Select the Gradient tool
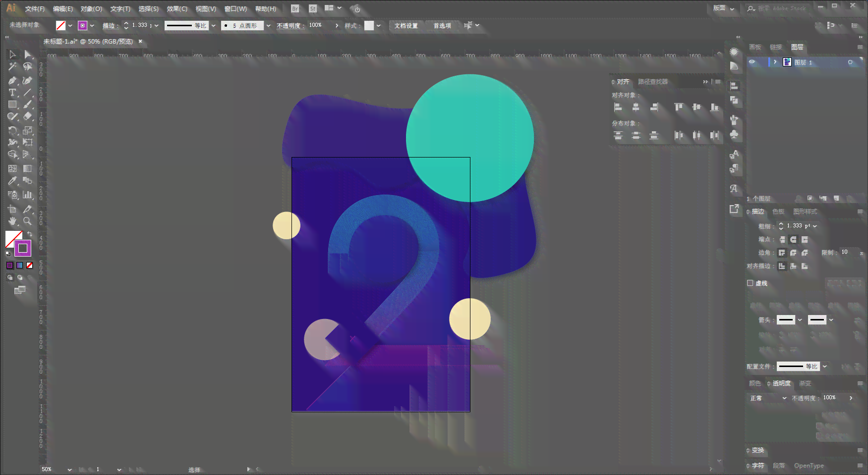 (x=28, y=169)
